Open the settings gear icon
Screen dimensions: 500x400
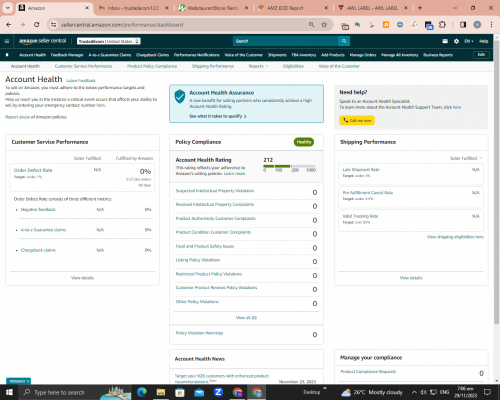[x=456, y=41]
